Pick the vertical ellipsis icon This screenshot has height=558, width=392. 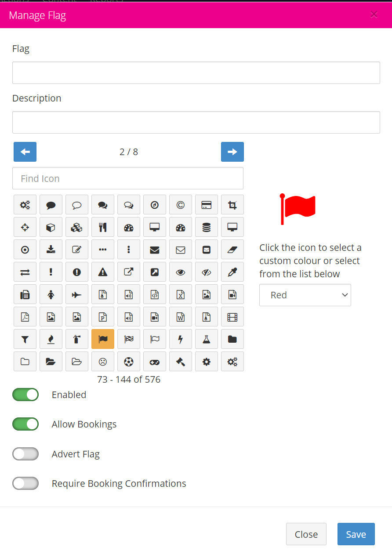[x=129, y=250]
